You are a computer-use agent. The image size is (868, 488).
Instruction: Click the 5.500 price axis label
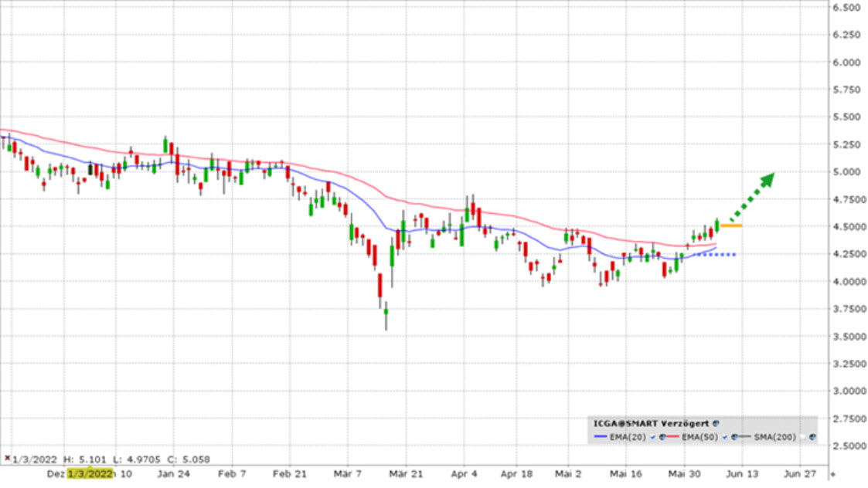click(846, 117)
